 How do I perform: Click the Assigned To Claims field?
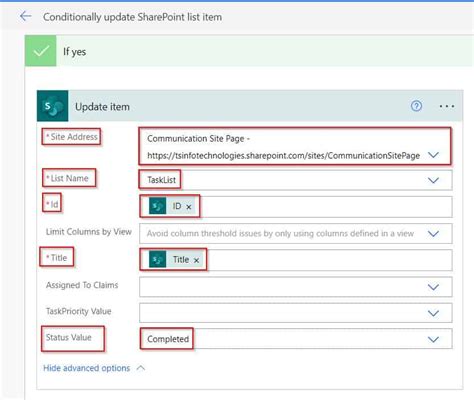[296, 287]
